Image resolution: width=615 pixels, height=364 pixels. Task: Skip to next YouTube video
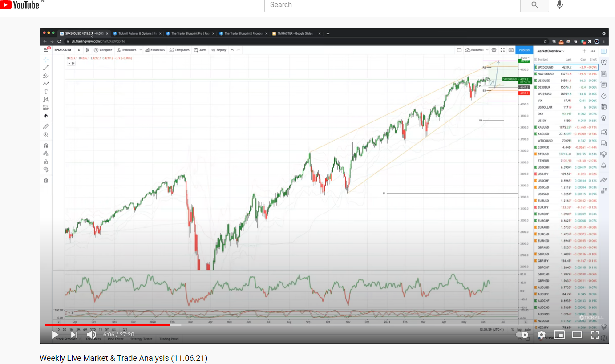(74, 335)
